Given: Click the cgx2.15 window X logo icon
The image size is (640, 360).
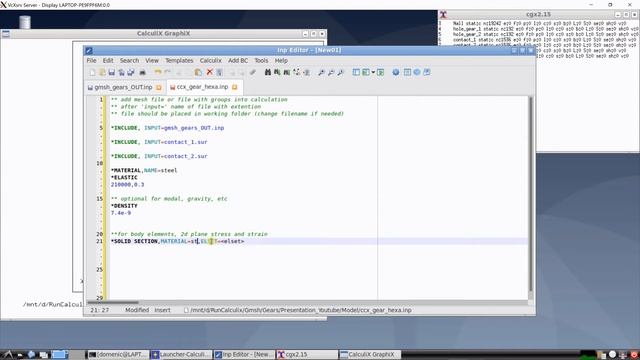Looking at the screenshot, I should pos(444,15).
